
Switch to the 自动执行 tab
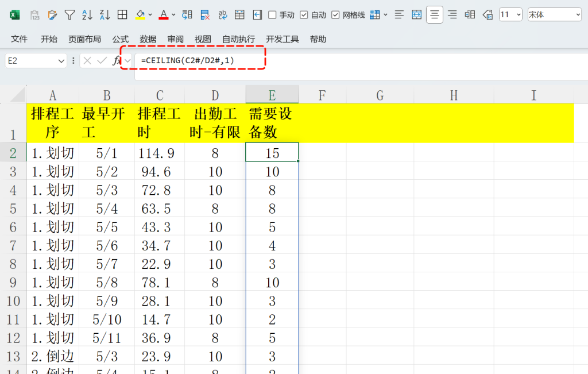click(238, 39)
